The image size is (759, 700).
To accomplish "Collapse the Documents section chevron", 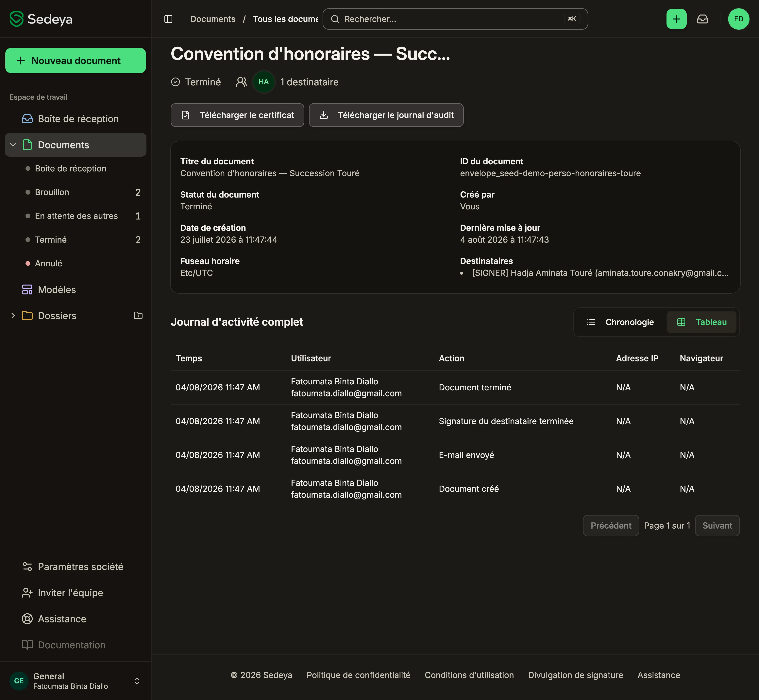I will (13, 145).
